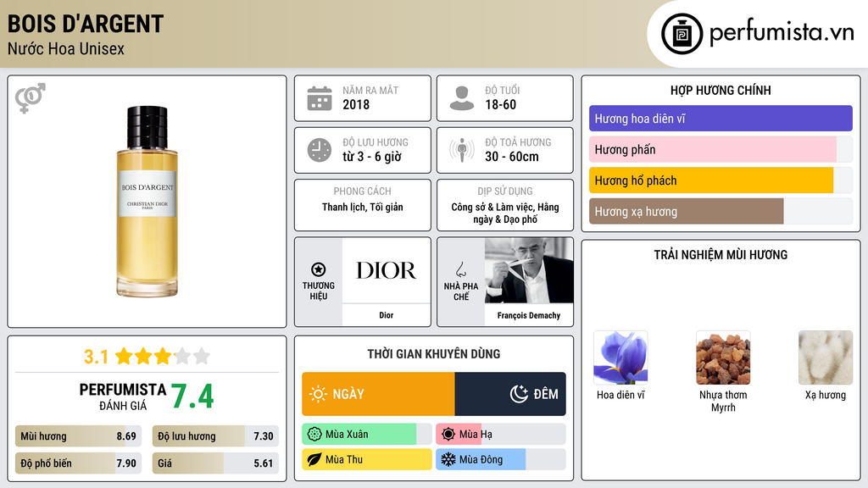Click the sun icon for Mùa Hạ
This screenshot has height=488, width=868.
point(448,435)
